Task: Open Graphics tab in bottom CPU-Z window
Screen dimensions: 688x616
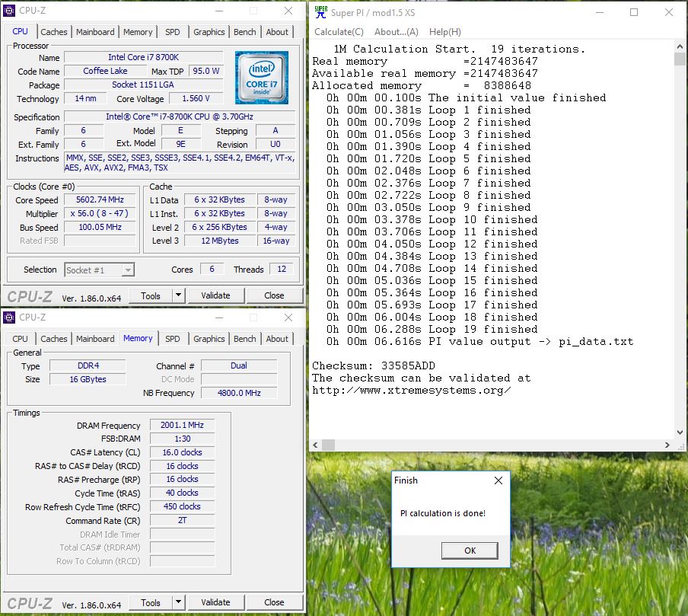Action: 209,339
